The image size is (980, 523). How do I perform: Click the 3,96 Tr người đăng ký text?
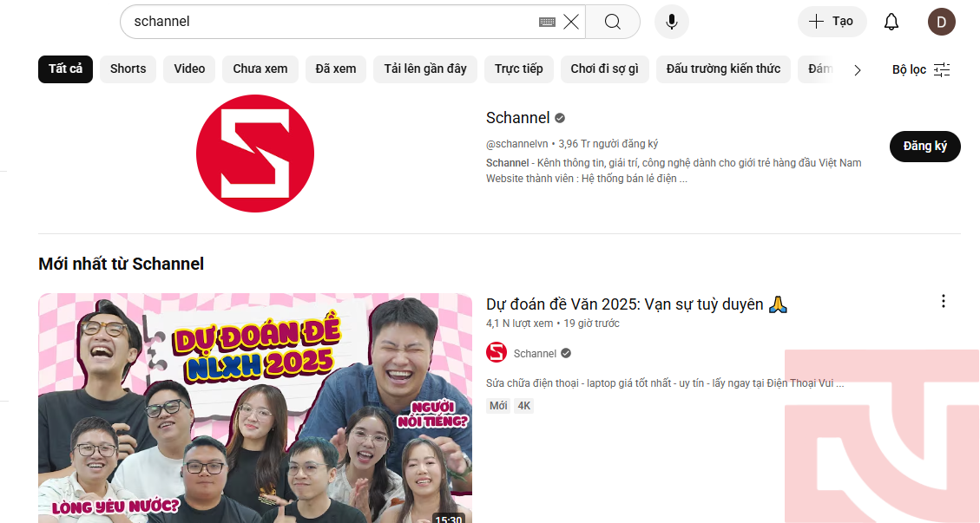point(608,144)
